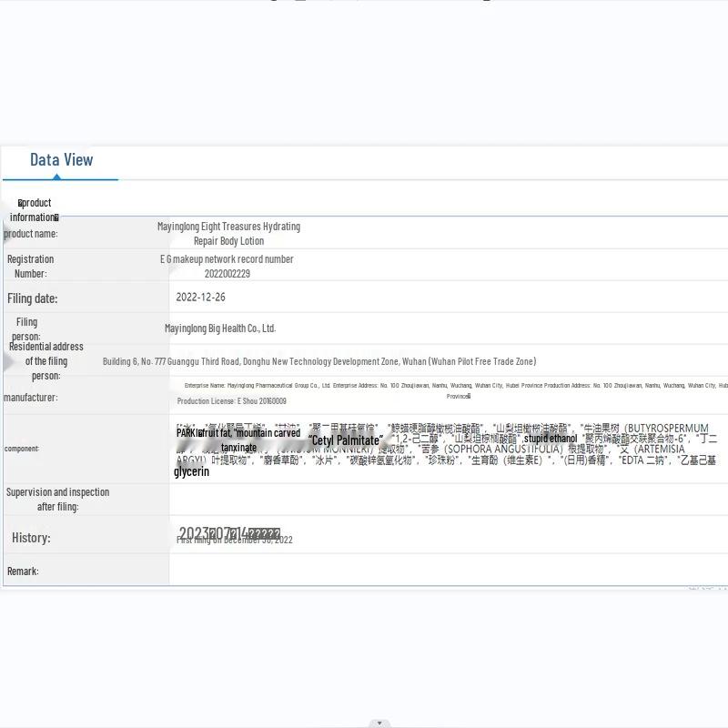The width and height of the screenshot is (728, 728).
Task: Click the down arrow handle at page bottom
Action: (379, 723)
